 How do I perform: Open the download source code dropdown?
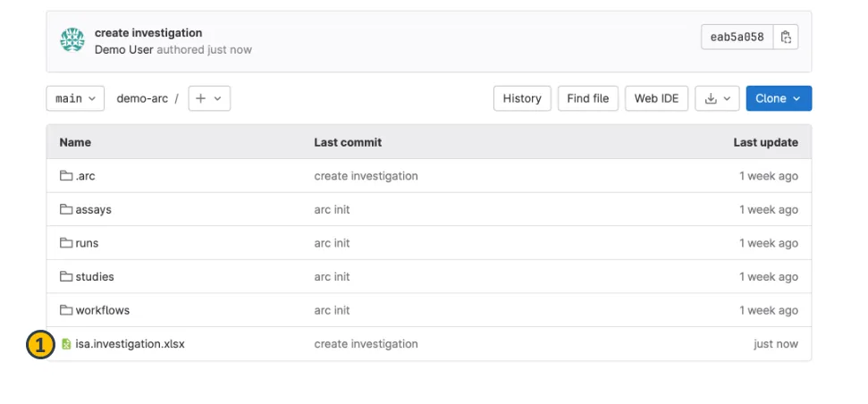click(717, 98)
